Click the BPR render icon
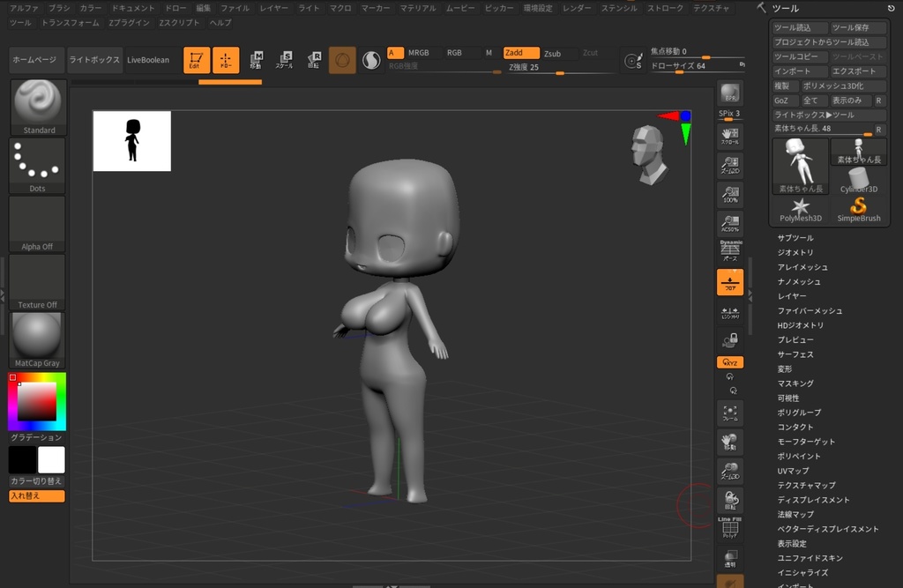 (x=730, y=93)
